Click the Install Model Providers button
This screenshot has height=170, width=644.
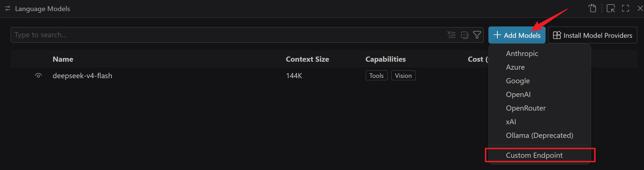tap(593, 35)
